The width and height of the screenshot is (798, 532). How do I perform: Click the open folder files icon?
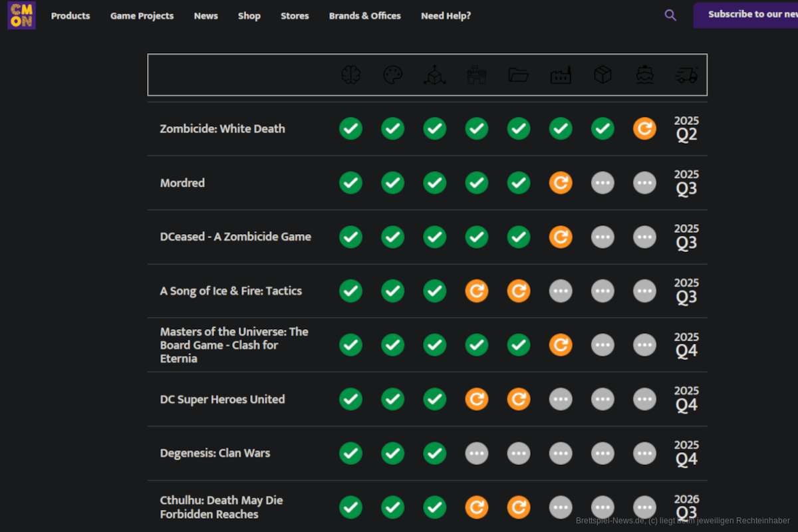point(519,75)
